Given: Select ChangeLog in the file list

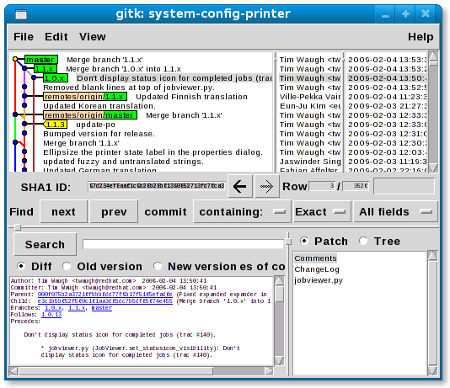Looking at the screenshot, I should pyautogui.click(x=317, y=269).
